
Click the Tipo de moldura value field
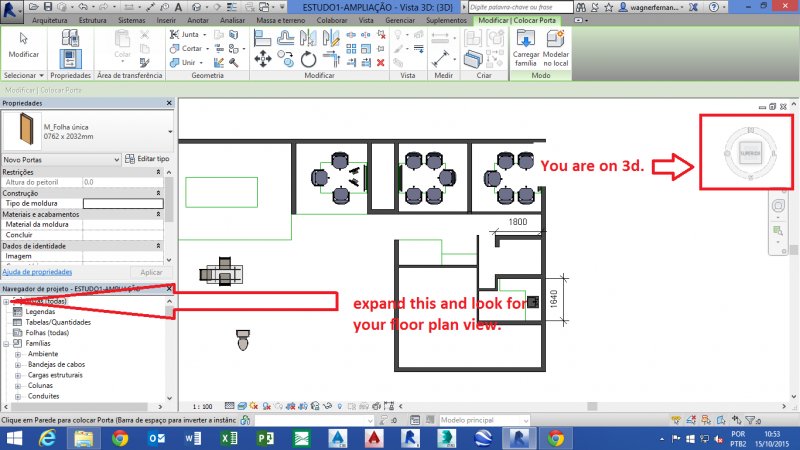pos(123,204)
